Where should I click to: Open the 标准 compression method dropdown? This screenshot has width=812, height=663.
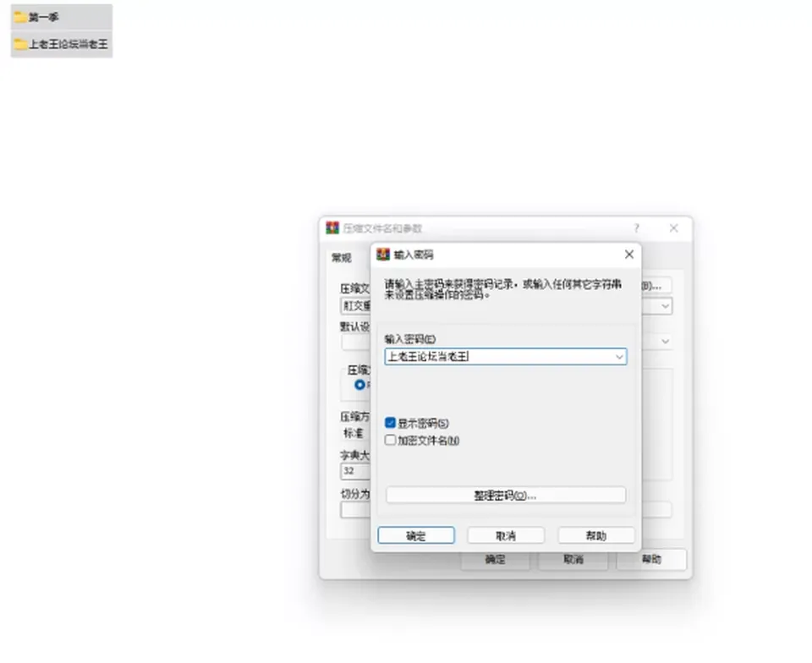pyautogui.click(x=354, y=433)
